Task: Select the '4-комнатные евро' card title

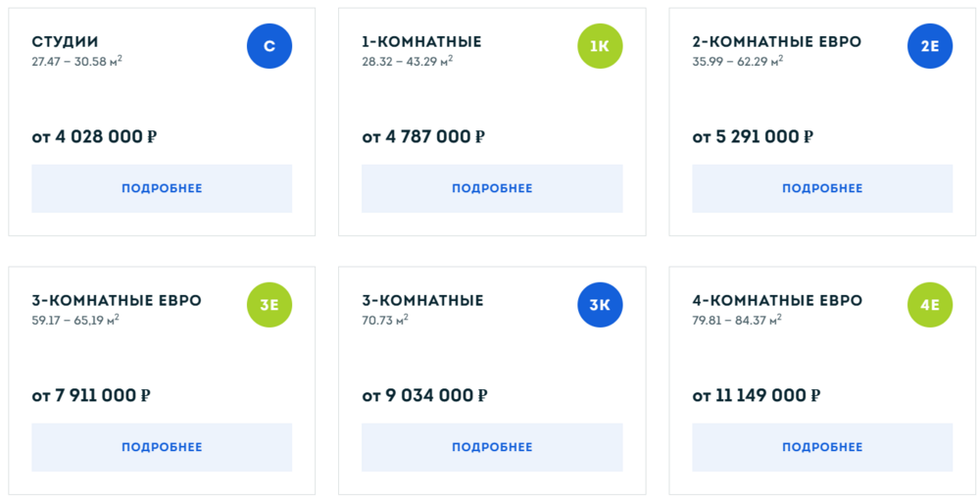Action: pyautogui.click(x=777, y=301)
